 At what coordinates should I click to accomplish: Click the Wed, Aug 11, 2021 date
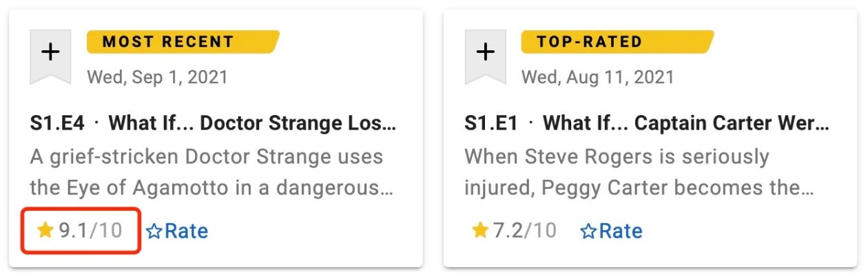598,76
